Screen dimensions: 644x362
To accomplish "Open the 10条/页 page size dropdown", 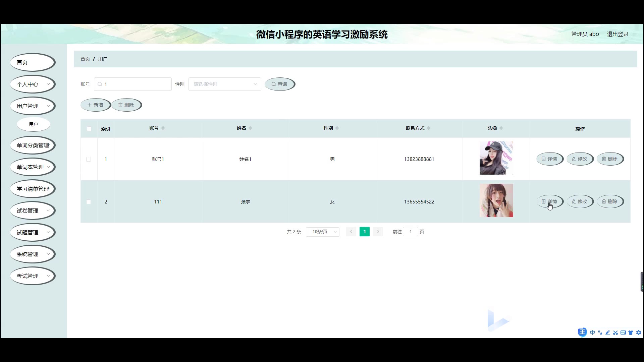I will pyautogui.click(x=322, y=232).
